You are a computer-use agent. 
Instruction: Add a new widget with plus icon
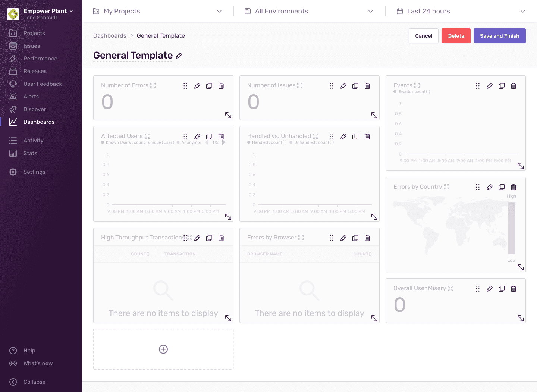pyautogui.click(x=163, y=349)
